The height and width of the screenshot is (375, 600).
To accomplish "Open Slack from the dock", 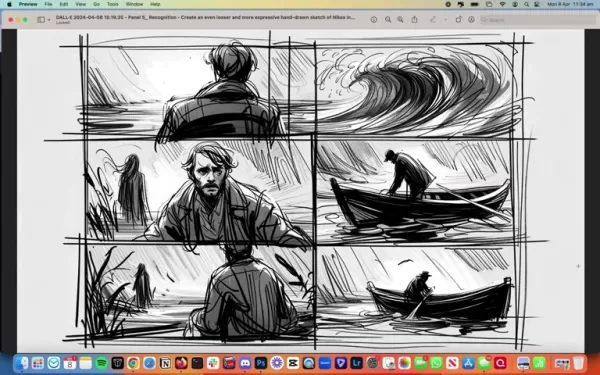I will click(x=213, y=363).
